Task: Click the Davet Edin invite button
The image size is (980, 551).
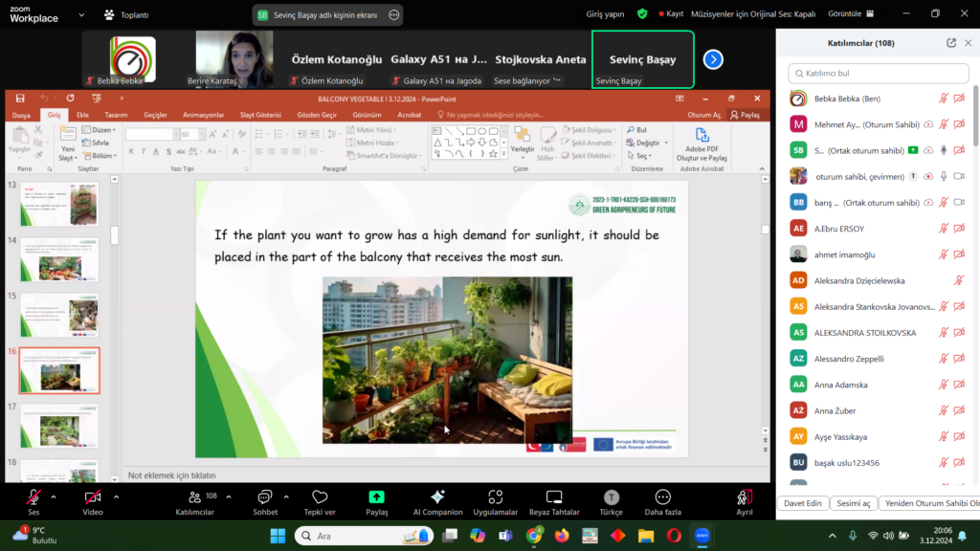Action: tap(802, 503)
